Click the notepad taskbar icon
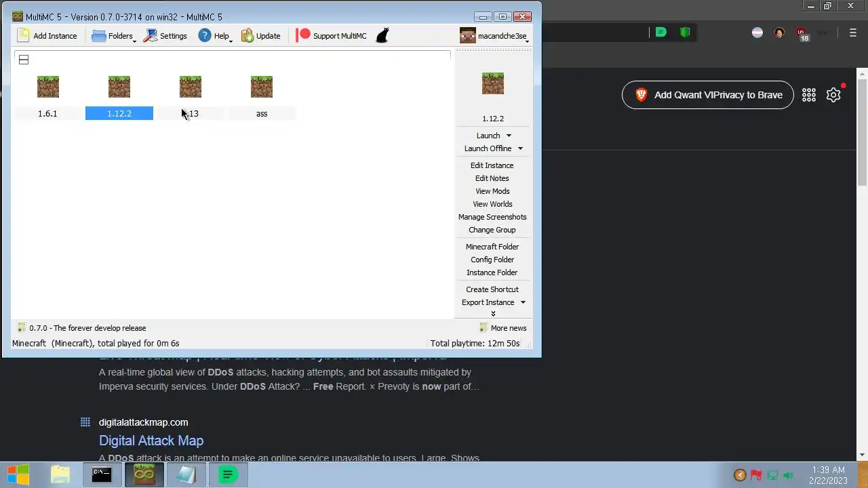Viewport: 868px width, 488px height. [x=186, y=475]
